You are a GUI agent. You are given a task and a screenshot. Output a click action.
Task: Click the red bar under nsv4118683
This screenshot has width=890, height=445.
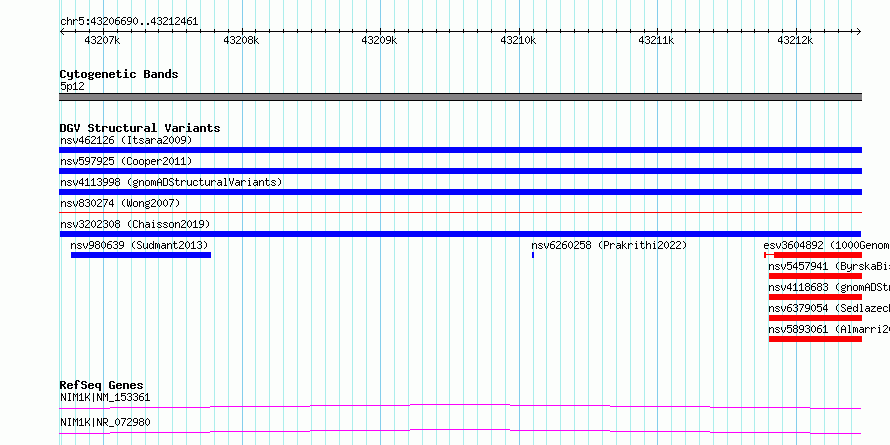click(816, 297)
